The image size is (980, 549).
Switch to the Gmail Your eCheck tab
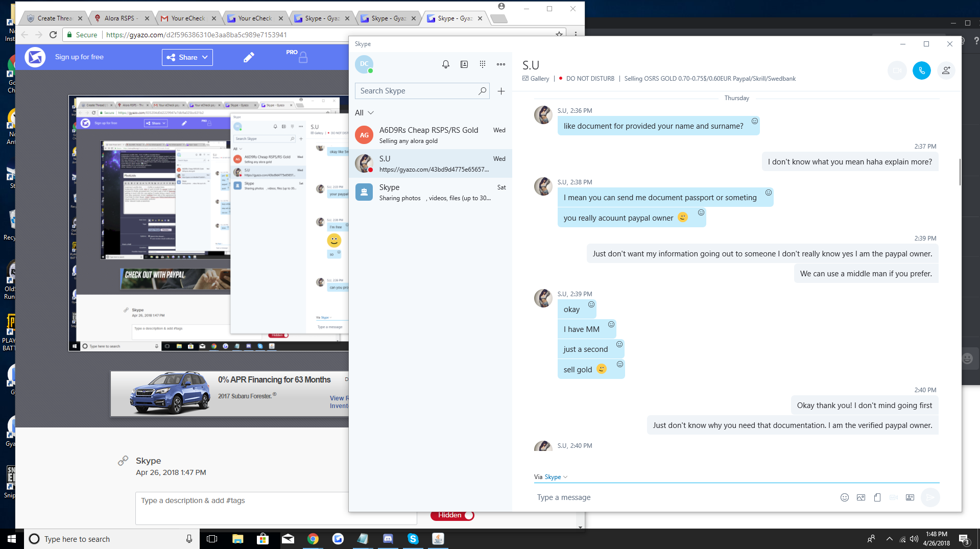click(188, 18)
